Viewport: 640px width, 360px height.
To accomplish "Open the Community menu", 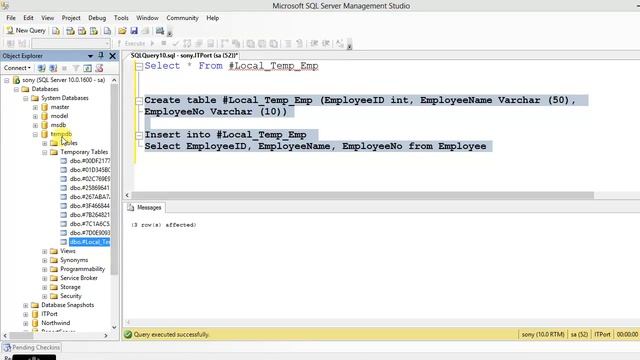I will (x=182, y=18).
